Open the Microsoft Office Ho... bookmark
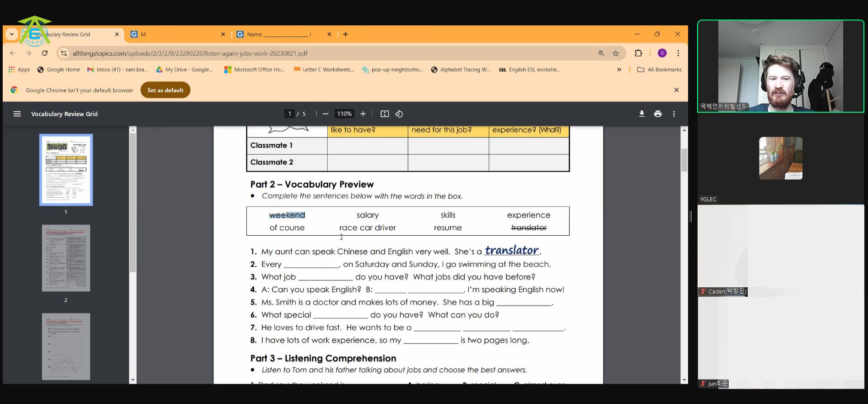Viewport: 868px width, 404px height. pos(255,70)
